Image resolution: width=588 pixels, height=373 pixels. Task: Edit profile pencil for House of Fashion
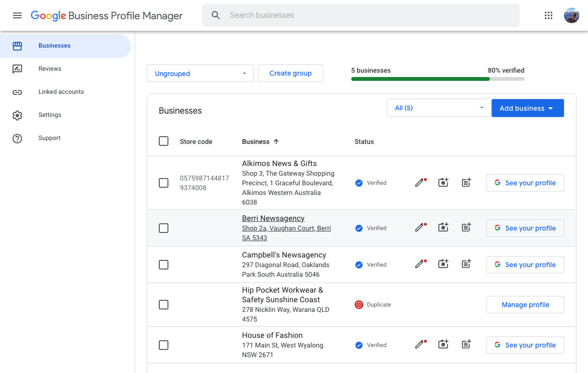pos(421,345)
